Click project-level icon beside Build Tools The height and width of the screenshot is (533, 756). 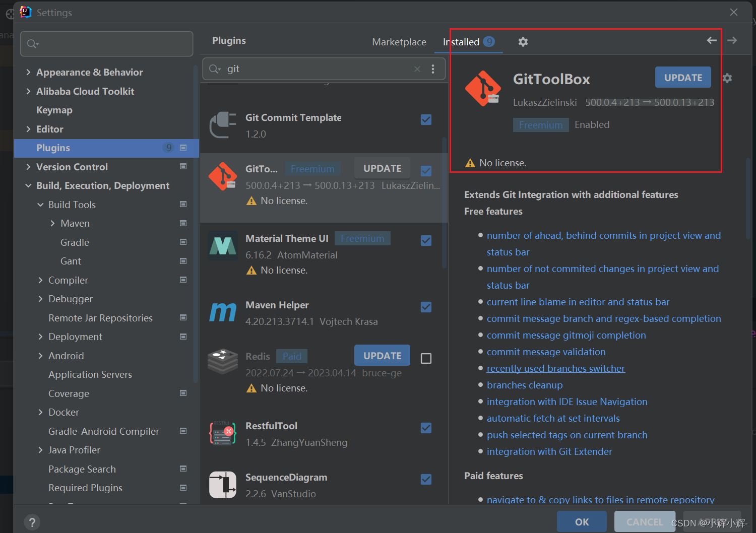pos(183,204)
